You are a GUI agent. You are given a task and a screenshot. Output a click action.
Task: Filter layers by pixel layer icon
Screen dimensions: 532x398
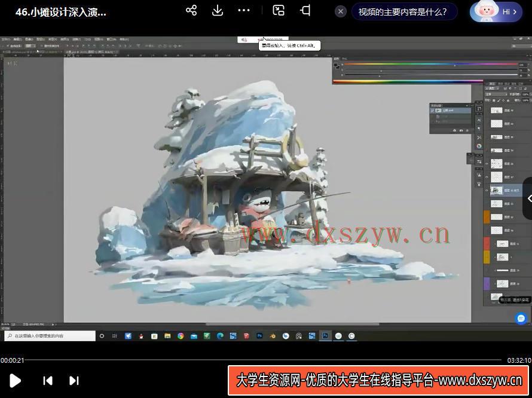506,88
